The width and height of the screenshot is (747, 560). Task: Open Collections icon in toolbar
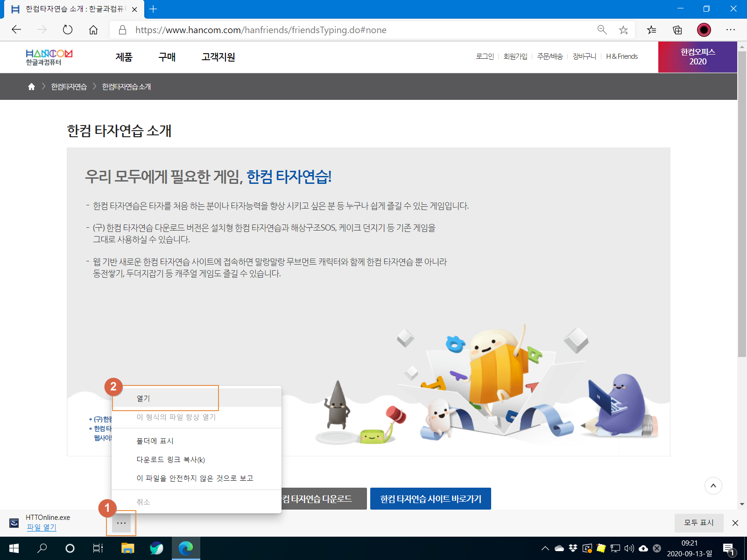click(677, 30)
